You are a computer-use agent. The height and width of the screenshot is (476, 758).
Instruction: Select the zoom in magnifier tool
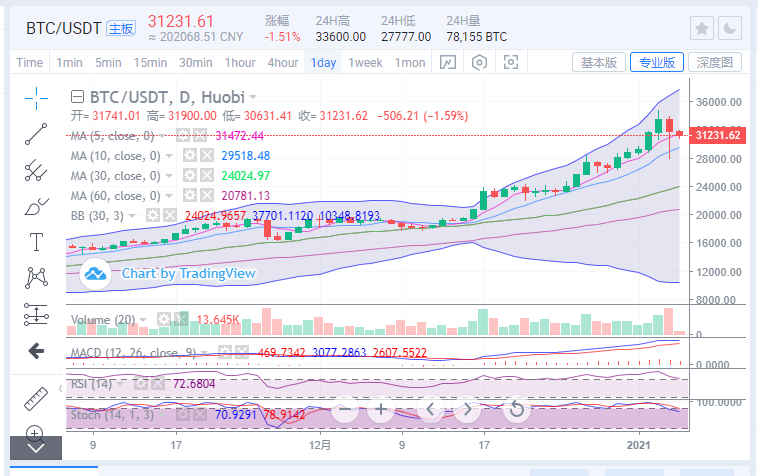pyautogui.click(x=34, y=433)
